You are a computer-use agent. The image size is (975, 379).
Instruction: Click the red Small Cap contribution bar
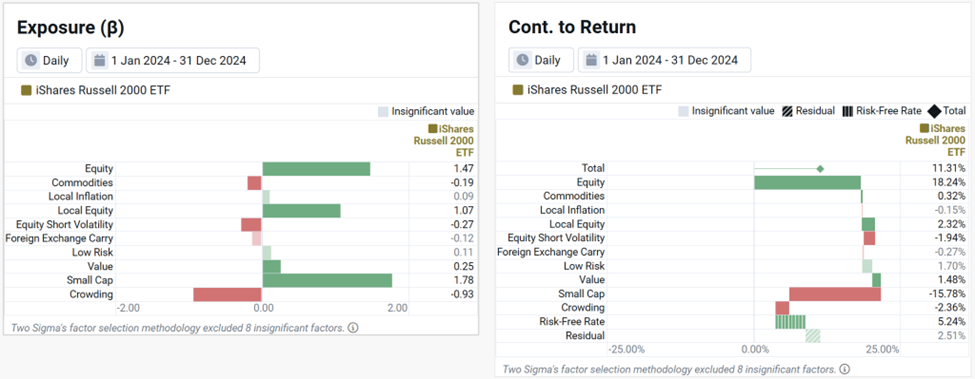[x=835, y=294]
